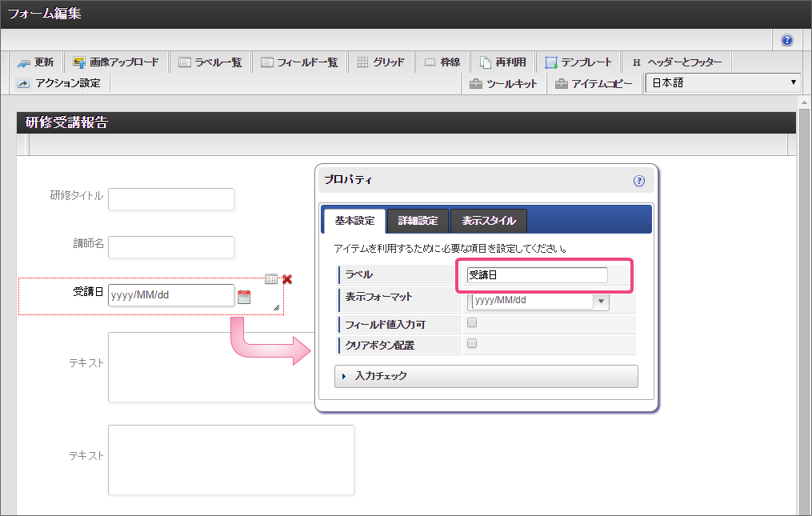Toggle the グリッド toolbar item

click(x=381, y=62)
